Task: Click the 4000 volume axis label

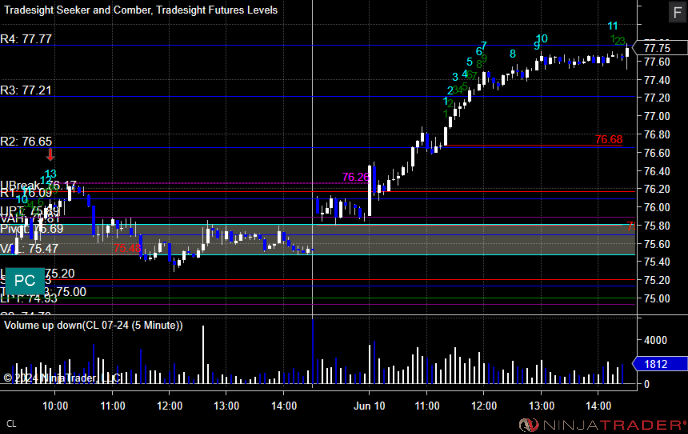Action: tap(656, 340)
